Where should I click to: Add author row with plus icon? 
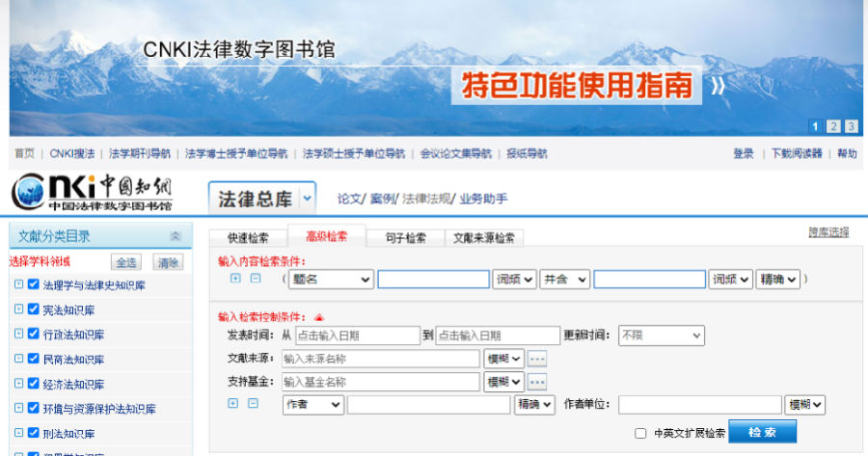click(x=233, y=403)
